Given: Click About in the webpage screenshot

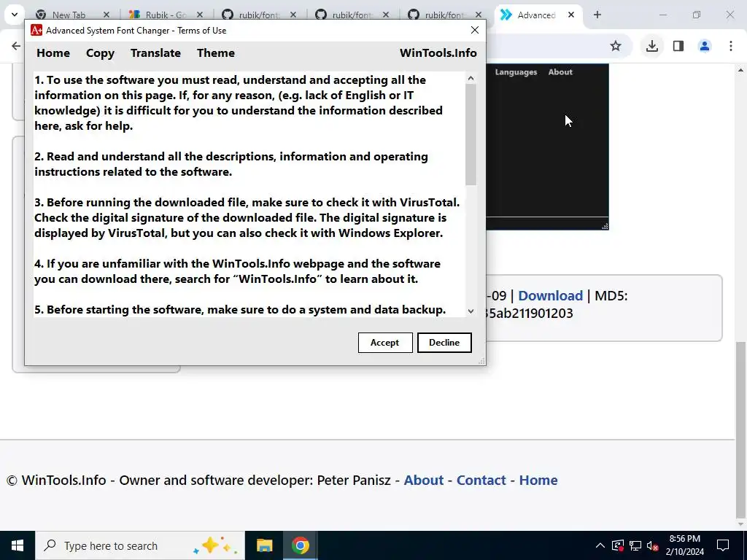Looking at the screenshot, I should point(560,72).
